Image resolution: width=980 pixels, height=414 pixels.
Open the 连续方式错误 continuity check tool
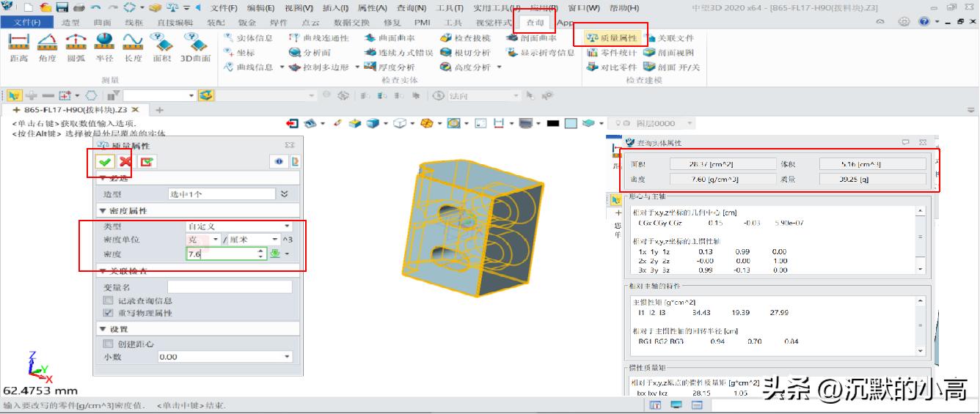pyautogui.click(x=399, y=53)
